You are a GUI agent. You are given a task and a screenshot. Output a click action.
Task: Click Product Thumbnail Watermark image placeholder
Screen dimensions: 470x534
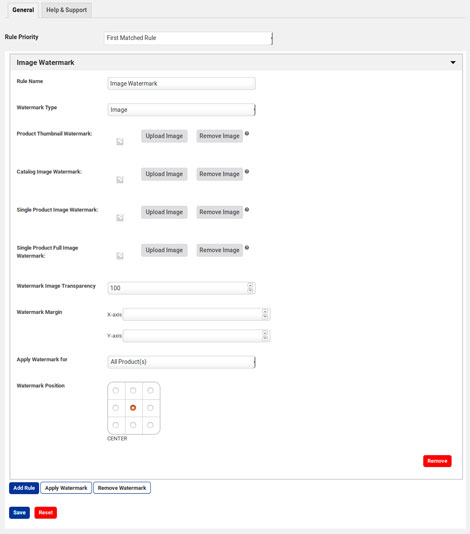point(120,141)
